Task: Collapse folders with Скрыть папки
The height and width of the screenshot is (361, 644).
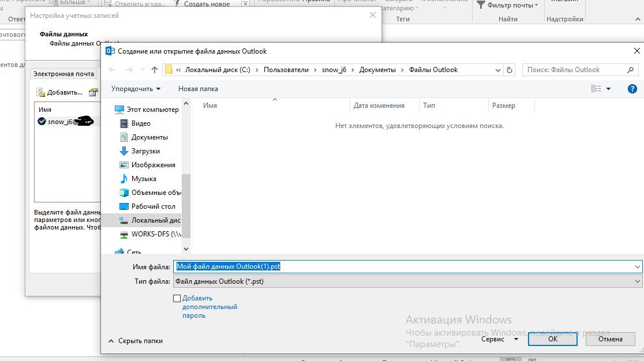Action: click(x=136, y=341)
